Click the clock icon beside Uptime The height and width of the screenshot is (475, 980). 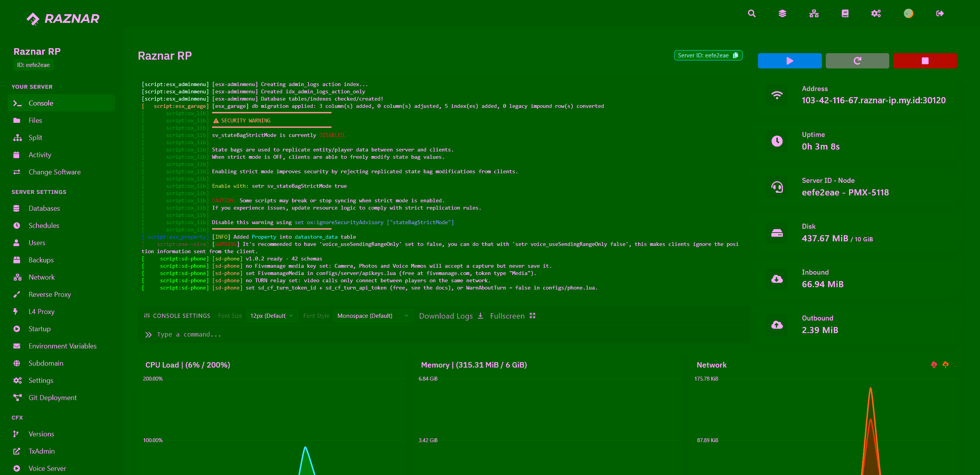click(x=777, y=141)
